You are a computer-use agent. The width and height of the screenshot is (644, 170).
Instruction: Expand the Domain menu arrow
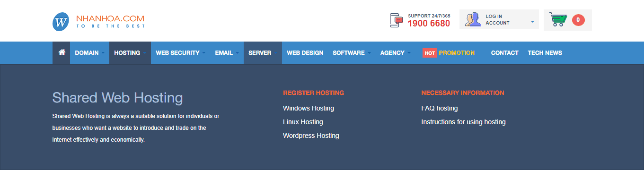coord(103,53)
